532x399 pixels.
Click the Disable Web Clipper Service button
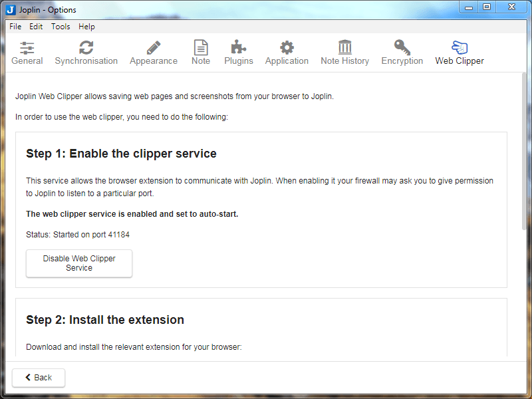(x=79, y=263)
